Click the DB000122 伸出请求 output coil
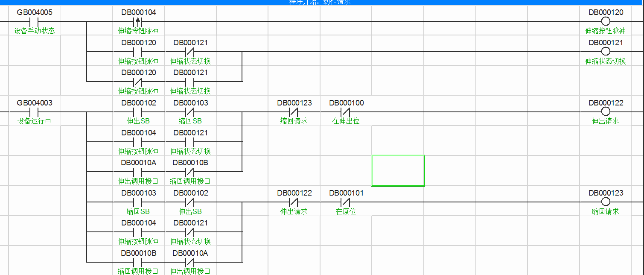644x275 pixels. click(x=605, y=112)
